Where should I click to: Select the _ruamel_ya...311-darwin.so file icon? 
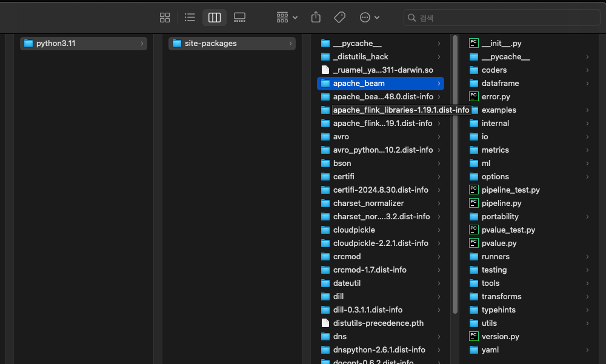point(325,70)
